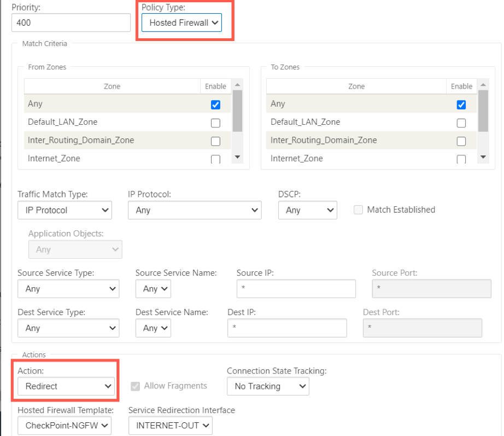Enable Default_LAN_Zone in From Zones
The height and width of the screenshot is (436, 504).
[216, 123]
